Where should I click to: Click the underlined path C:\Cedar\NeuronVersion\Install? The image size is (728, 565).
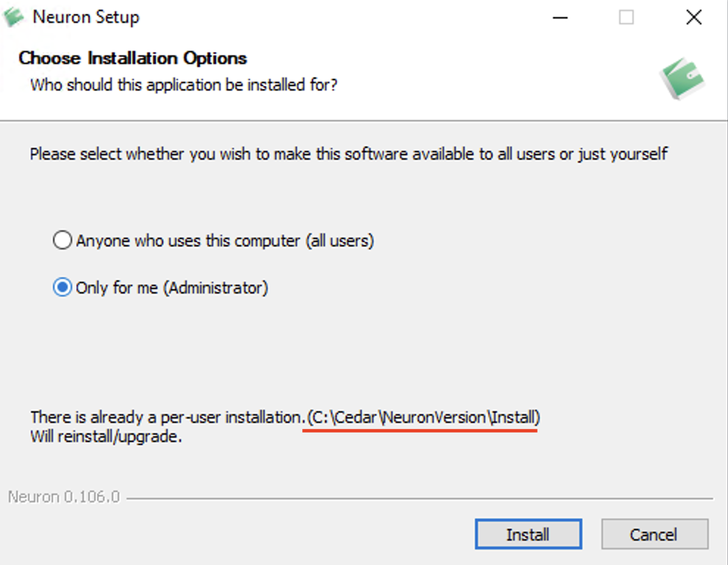click(x=423, y=417)
